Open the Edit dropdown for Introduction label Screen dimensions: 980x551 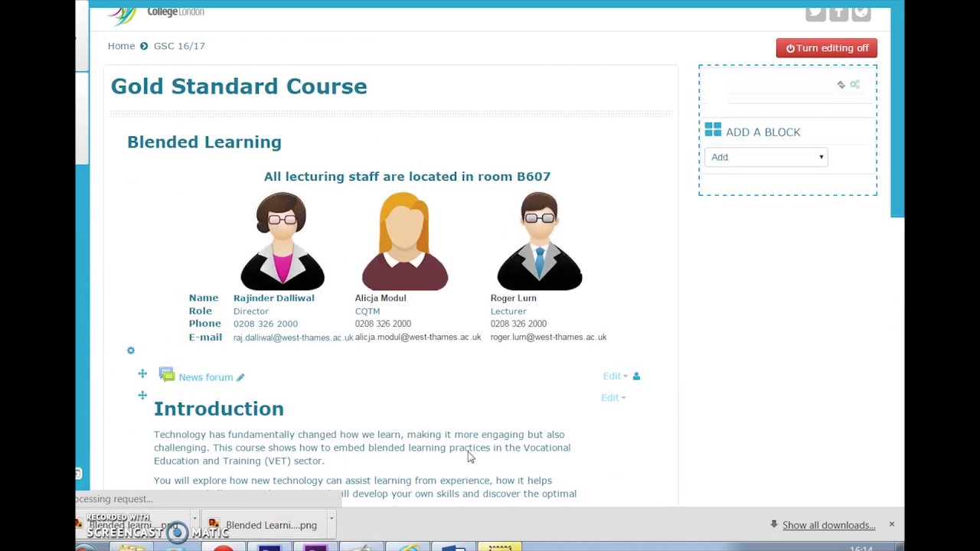point(613,397)
